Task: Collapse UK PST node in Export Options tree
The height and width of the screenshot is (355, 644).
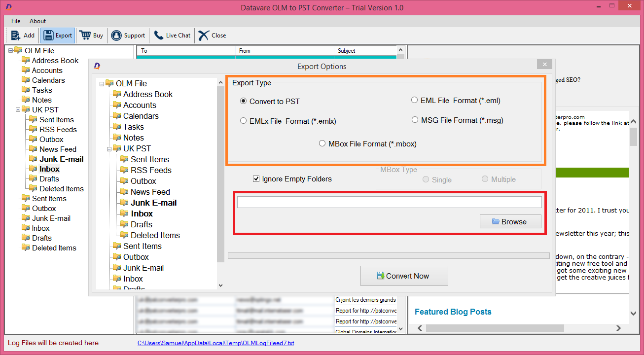Action: coord(109,148)
